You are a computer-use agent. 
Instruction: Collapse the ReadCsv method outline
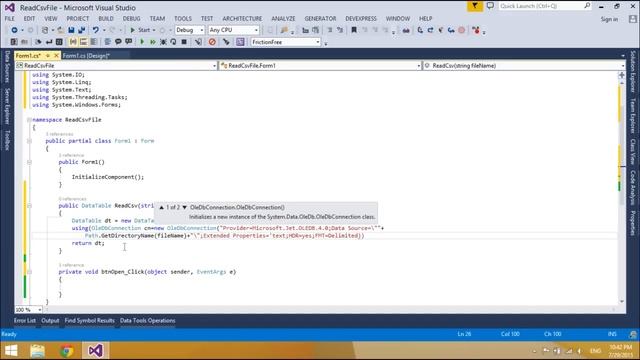coord(29,206)
